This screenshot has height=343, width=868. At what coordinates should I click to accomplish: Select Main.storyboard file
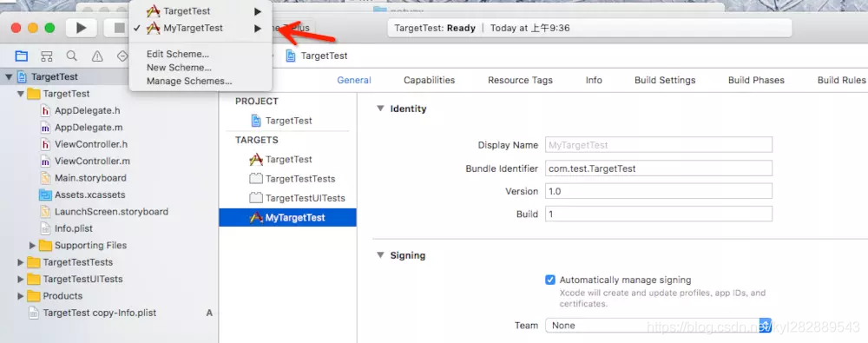pyautogui.click(x=90, y=178)
